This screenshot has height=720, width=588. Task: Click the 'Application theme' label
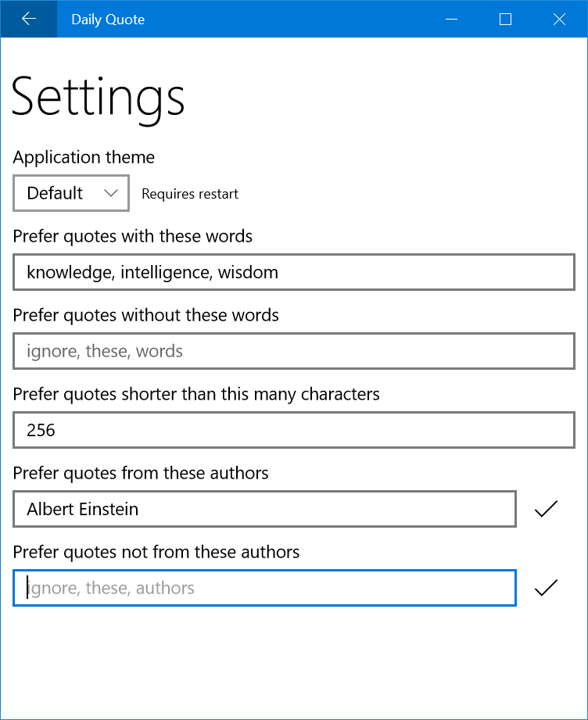(84, 157)
